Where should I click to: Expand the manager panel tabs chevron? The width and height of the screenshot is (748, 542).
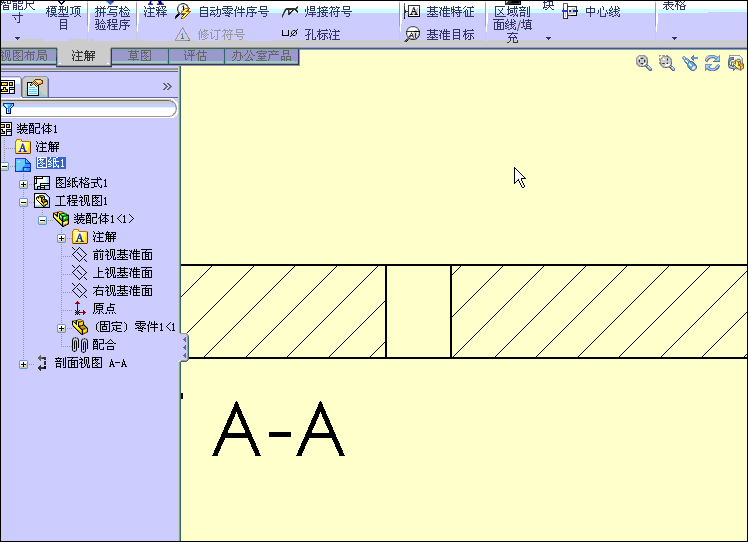167,86
